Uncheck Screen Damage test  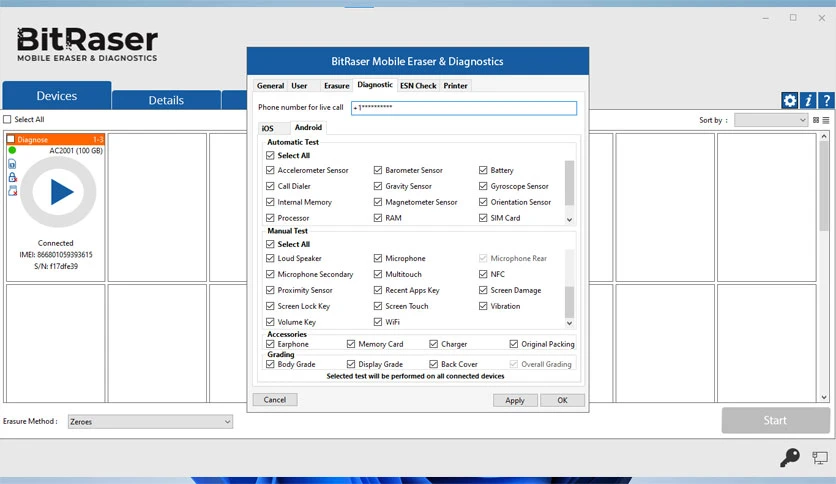point(483,290)
